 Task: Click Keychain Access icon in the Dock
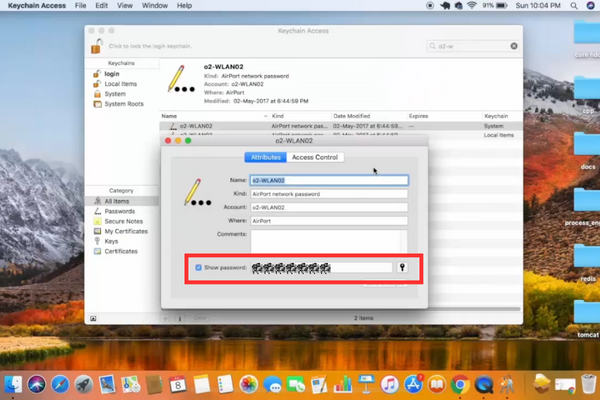(507, 384)
